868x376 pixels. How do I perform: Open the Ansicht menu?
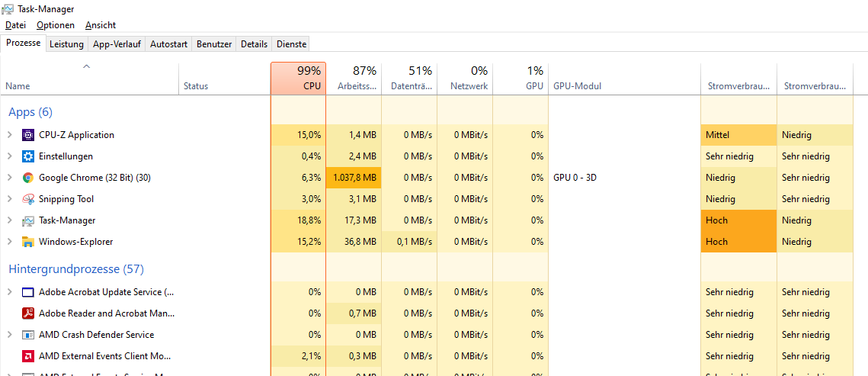click(100, 25)
